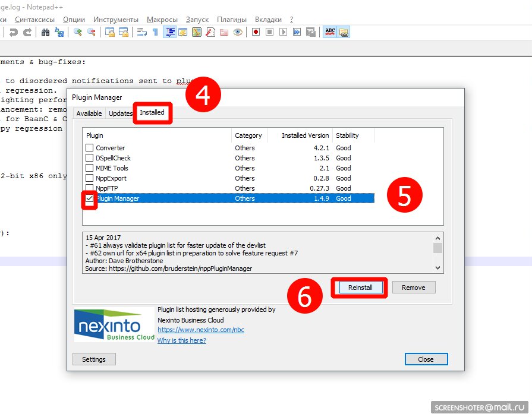Click the Redo arrow icon
Image resolution: width=532 pixels, height=417 pixels.
click(x=27, y=32)
